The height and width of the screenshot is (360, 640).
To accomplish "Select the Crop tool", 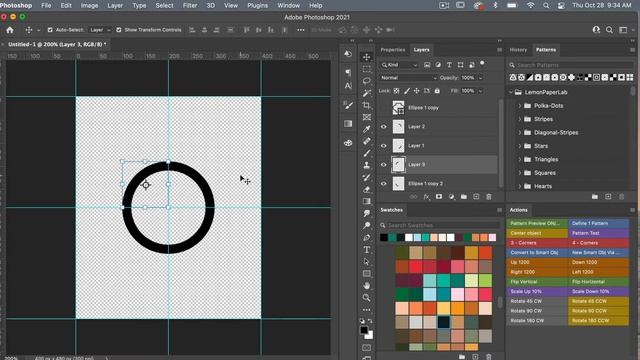I will (367, 105).
